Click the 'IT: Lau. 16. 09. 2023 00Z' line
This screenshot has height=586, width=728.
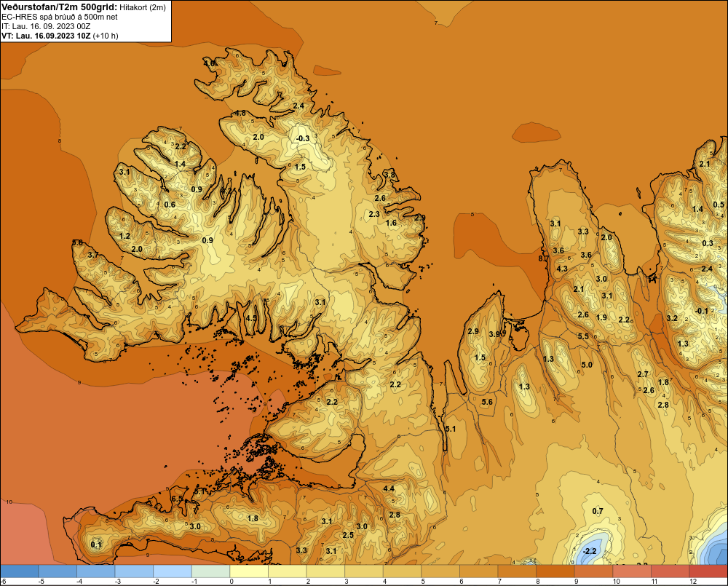pyautogui.click(x=46, y=26)
